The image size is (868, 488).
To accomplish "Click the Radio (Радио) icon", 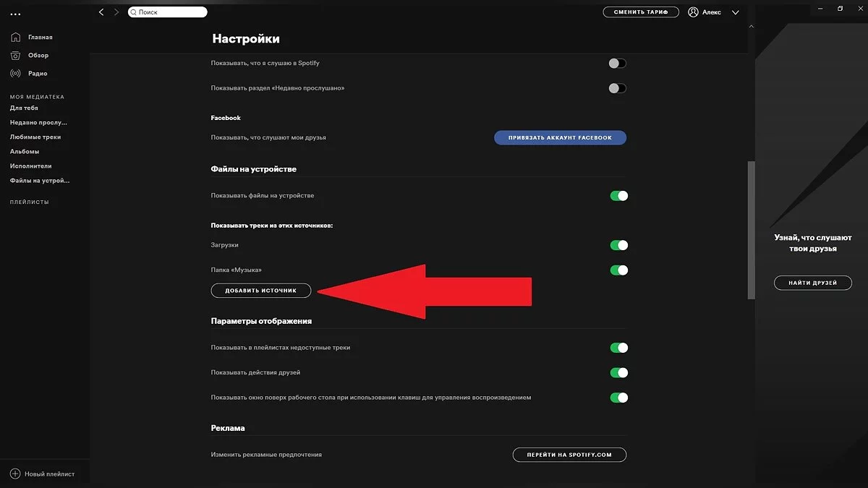I will [16, 73].
